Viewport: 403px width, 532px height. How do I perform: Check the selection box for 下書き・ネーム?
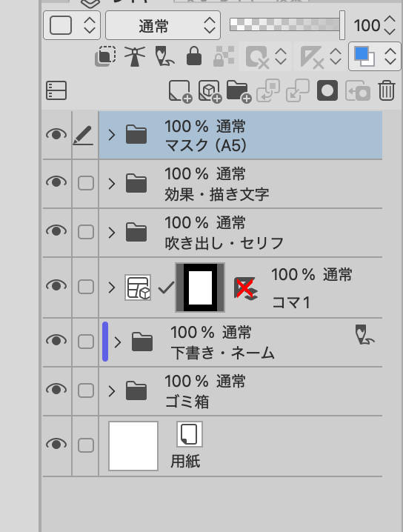pyautogui.click(x=86, y=342)
